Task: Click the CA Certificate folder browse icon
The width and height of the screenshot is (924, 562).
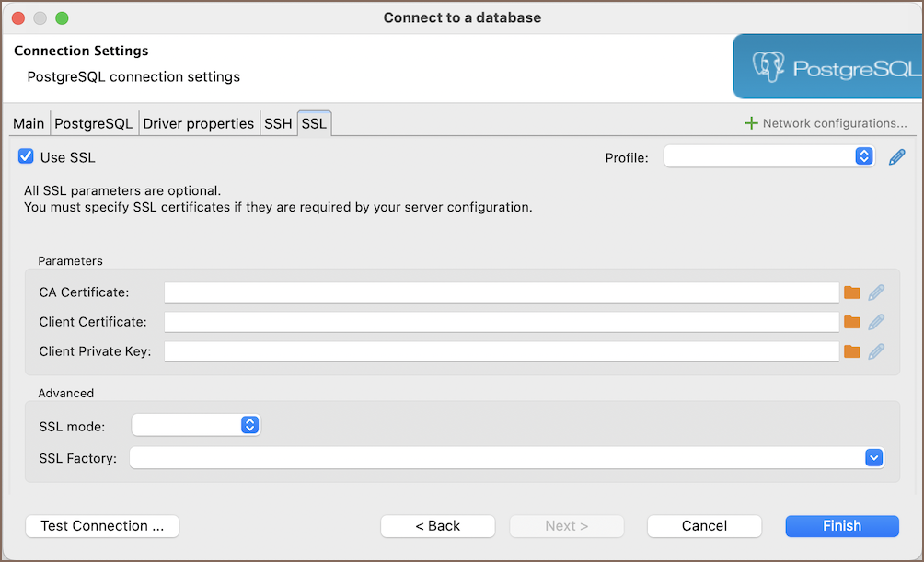Action: [x=851, y=292]
